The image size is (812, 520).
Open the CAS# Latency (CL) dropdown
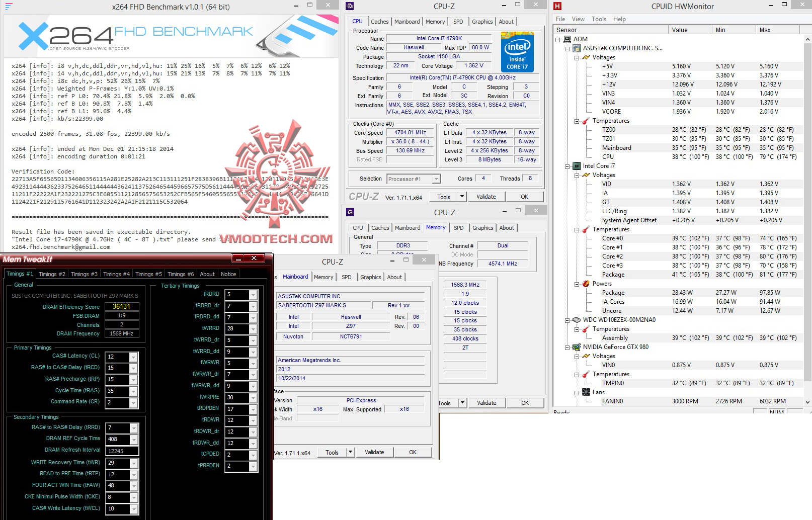(x=133, y=357)
